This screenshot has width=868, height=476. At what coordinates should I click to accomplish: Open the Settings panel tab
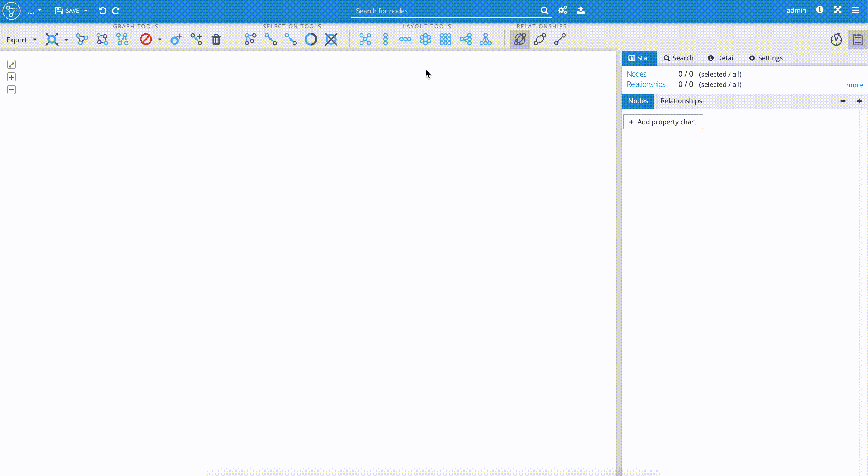(766, 57)
